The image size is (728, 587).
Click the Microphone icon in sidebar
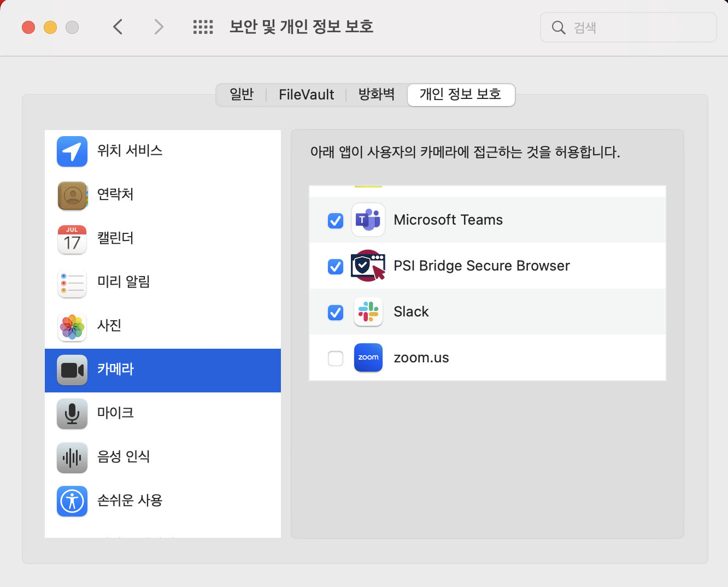click(72, 414)
